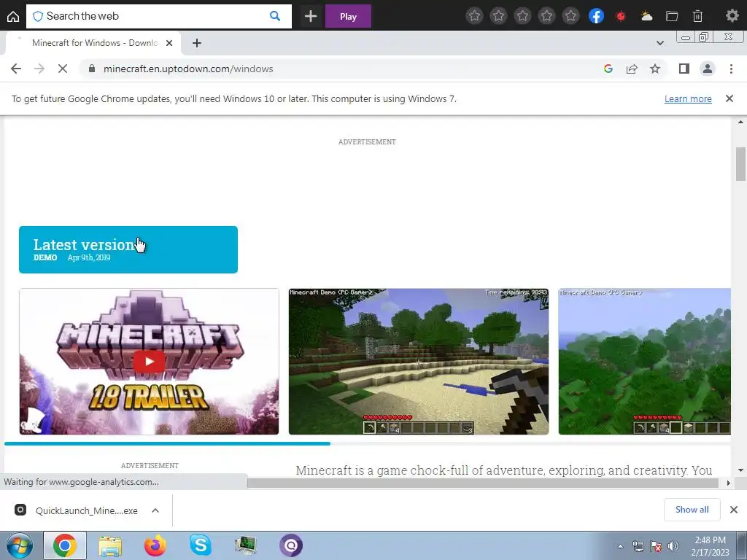
Task: Open a new tab with the top bar plus icon
Action: point(311,16)
